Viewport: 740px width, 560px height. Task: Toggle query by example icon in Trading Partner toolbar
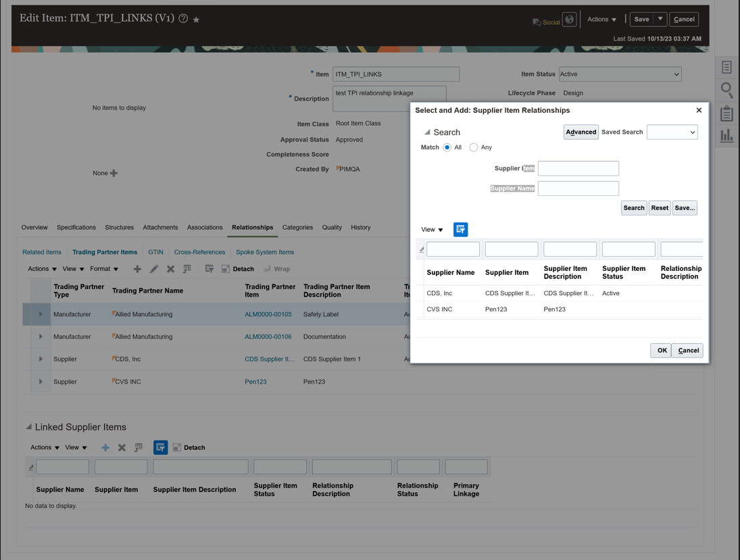tap(209, 269)
